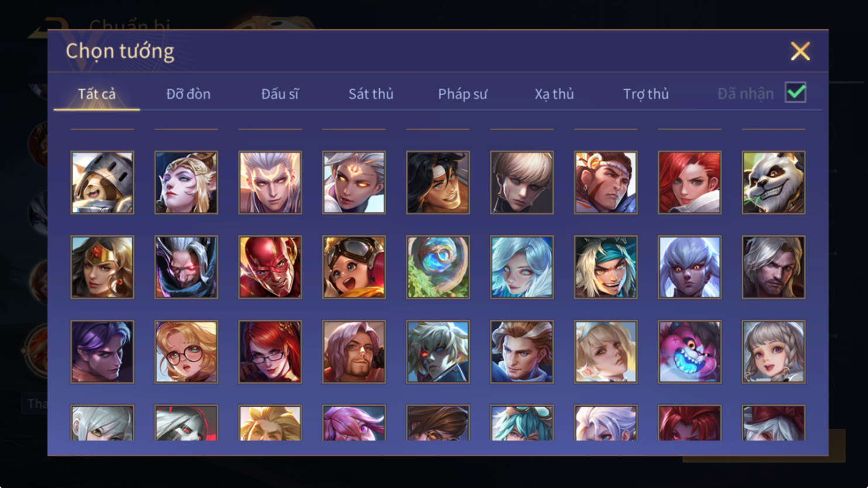The height and width of the screenshot is (488, 868).
Task: Select the panda hero portrait
Action: point(773,183)
